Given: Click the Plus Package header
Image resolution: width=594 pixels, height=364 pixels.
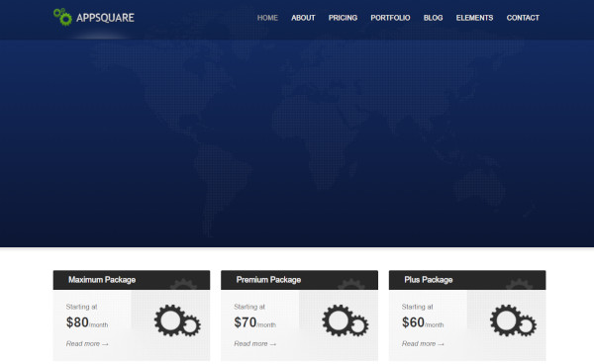Looking at the screenshot, I should click(467, 280).
